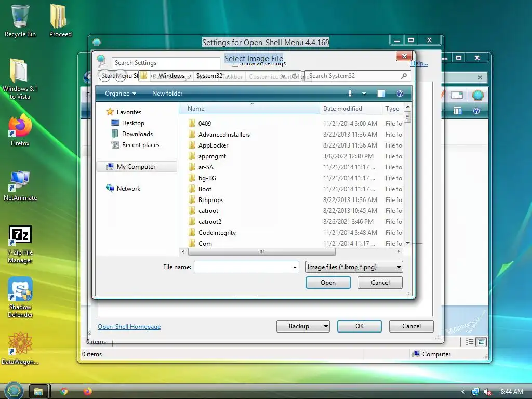Open the Recycle Bin desktop icon
This screenshot has height=399, width=532.
[x=20, y=20]
